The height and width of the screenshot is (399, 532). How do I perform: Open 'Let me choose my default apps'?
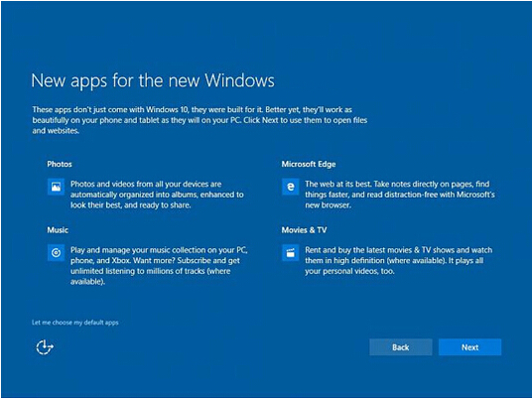pos(75,323)
